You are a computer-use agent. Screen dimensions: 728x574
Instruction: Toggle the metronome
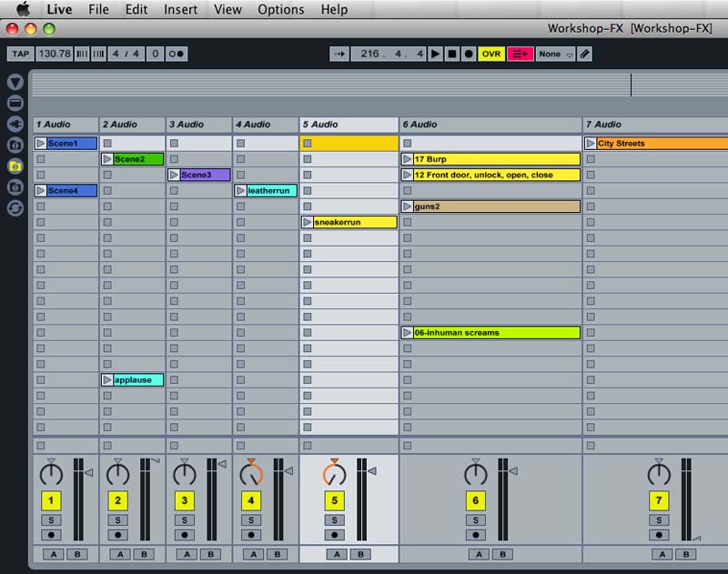pyautogui.click(x=177, y=54)
